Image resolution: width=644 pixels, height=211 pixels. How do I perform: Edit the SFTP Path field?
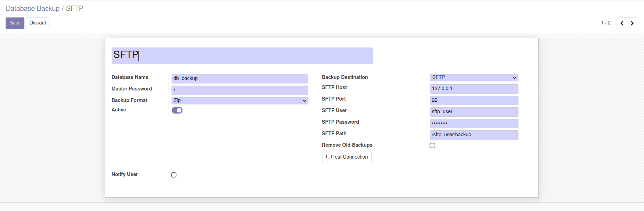474,135
